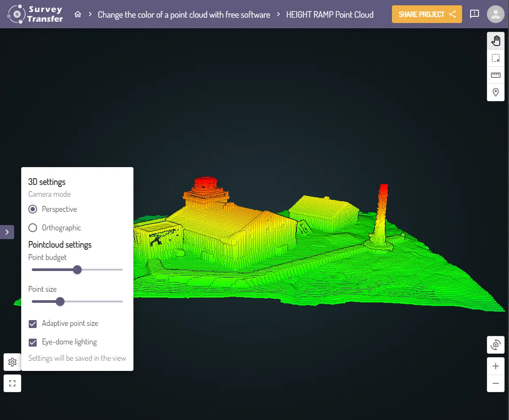Go to home via house icon
Screen dimensions: 509x420
coord(78,15)
